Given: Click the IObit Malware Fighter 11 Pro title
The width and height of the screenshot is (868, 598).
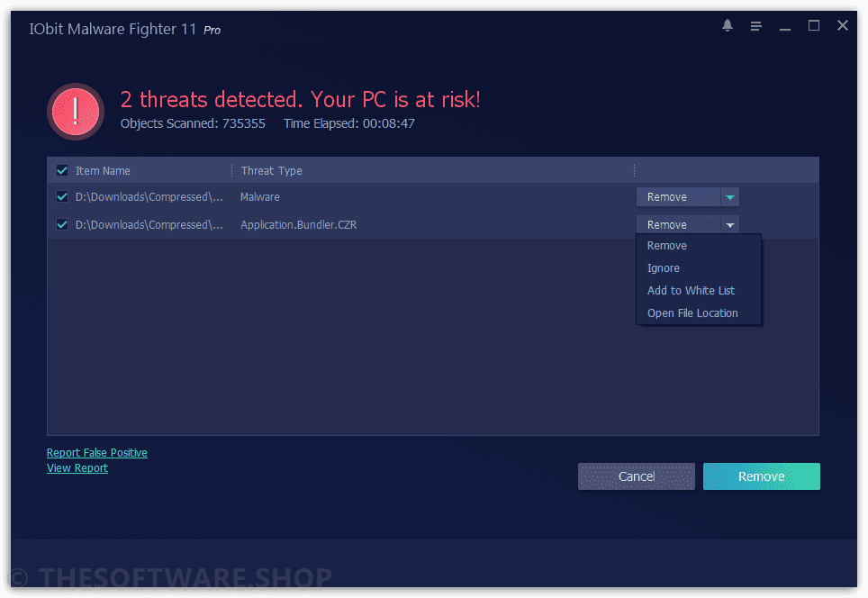Looking at the screenshot, I should [125, 30].
